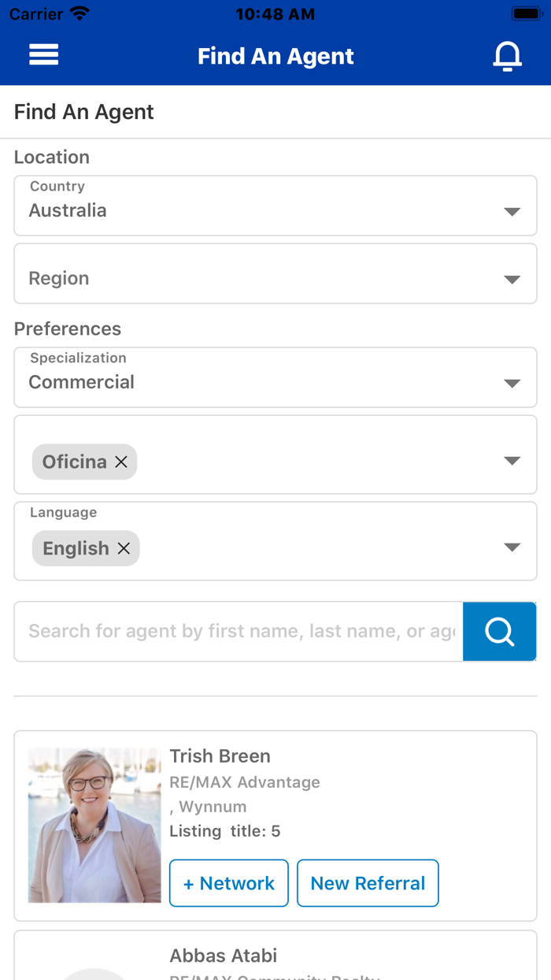Open the notifications bell
The image size is (551, 980).
point(508,54)
